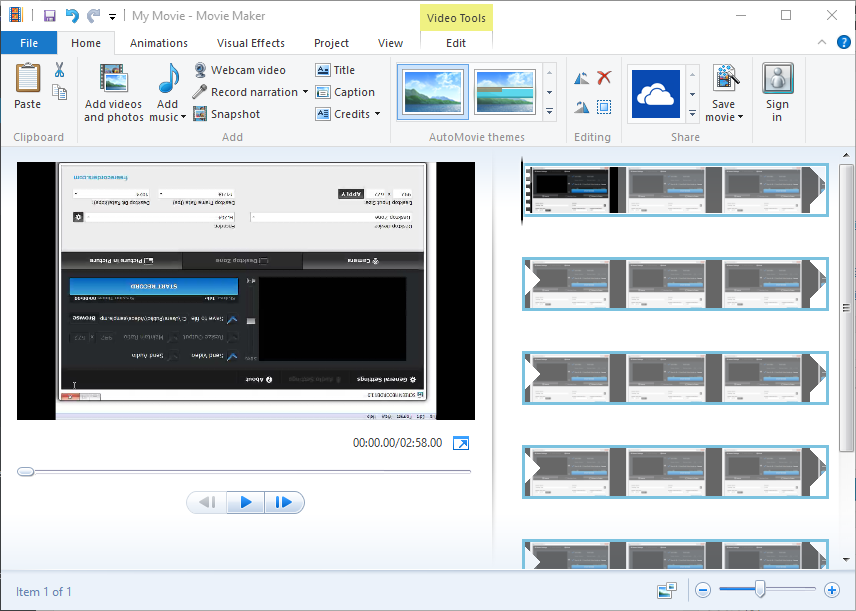Click the zoom time scale slider
The height and width of the screenshot is (611, 856).
pos(760,590)
